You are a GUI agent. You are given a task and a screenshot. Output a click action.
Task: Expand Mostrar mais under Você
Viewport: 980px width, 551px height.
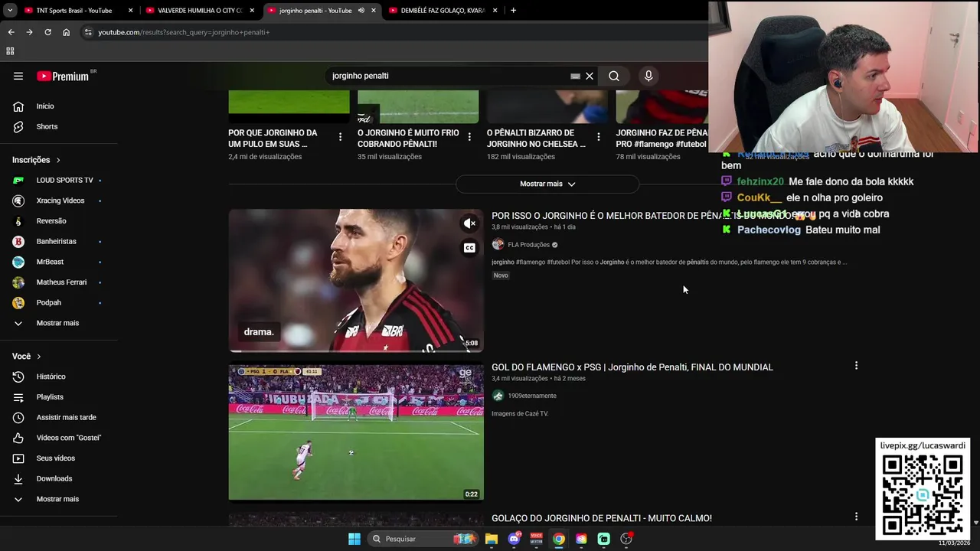57,499
